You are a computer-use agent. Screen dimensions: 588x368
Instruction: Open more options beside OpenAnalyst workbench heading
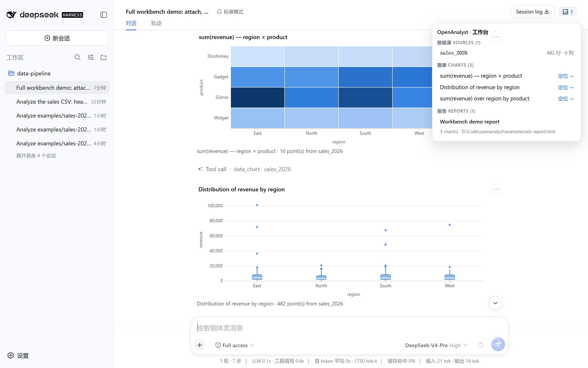(x=496, y=37)
